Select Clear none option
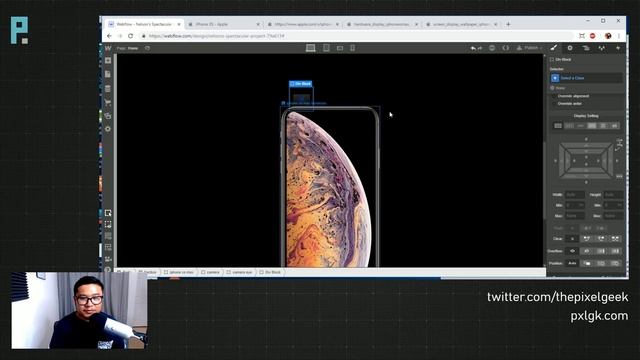This screenshot has width=640, height=360. coord(572,239)
